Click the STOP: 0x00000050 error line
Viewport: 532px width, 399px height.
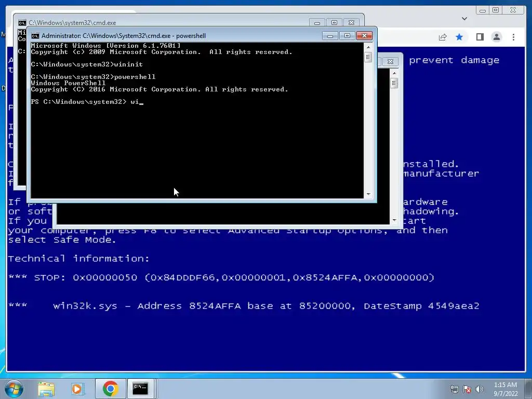221,277
